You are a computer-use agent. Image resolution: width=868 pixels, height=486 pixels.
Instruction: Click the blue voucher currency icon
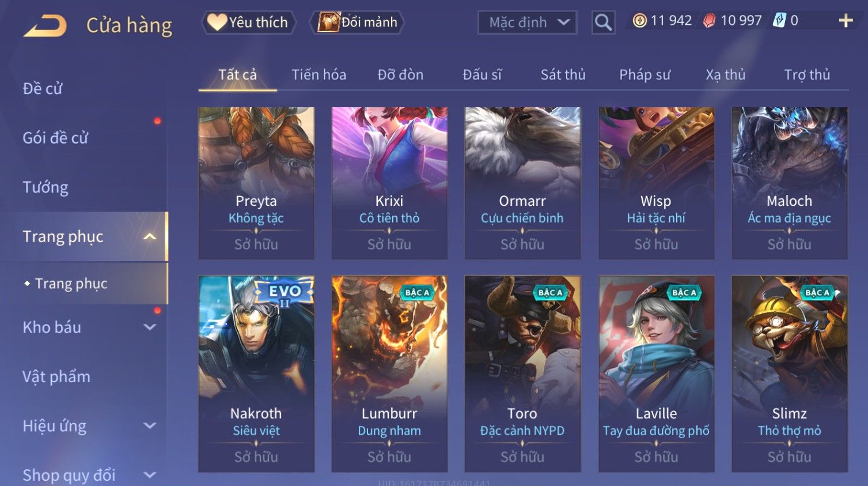(779, 21)
